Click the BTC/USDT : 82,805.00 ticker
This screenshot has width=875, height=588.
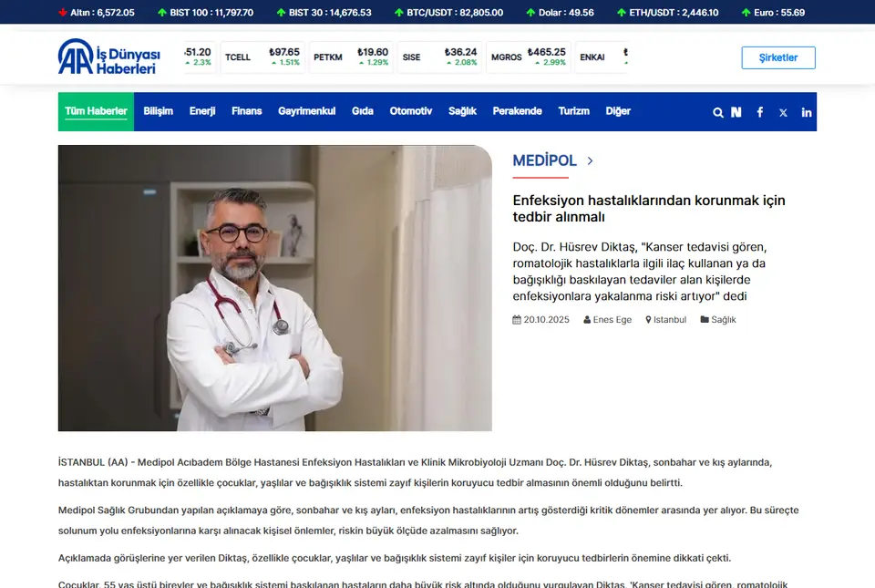455,12
